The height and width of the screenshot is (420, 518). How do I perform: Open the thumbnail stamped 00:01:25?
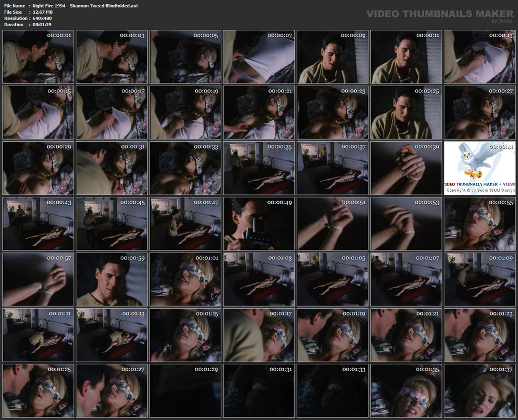tap(38, 391)
